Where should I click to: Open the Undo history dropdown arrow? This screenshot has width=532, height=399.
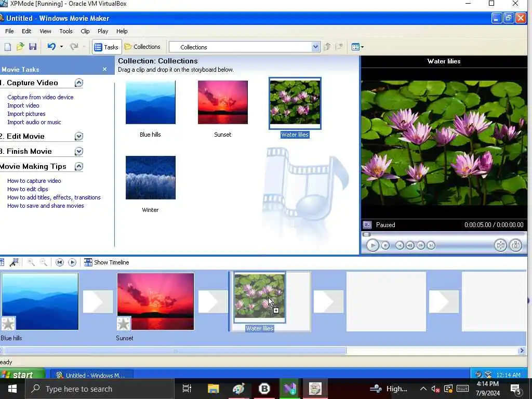click(61, 46)
